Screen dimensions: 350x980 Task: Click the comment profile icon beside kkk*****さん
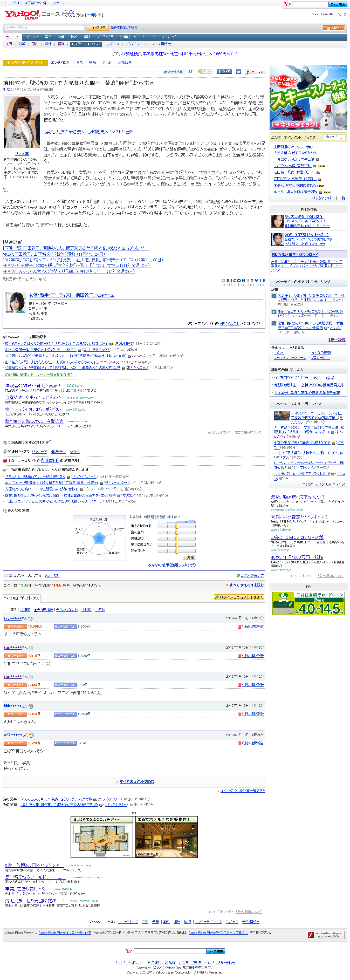click(x=31, y=706)
